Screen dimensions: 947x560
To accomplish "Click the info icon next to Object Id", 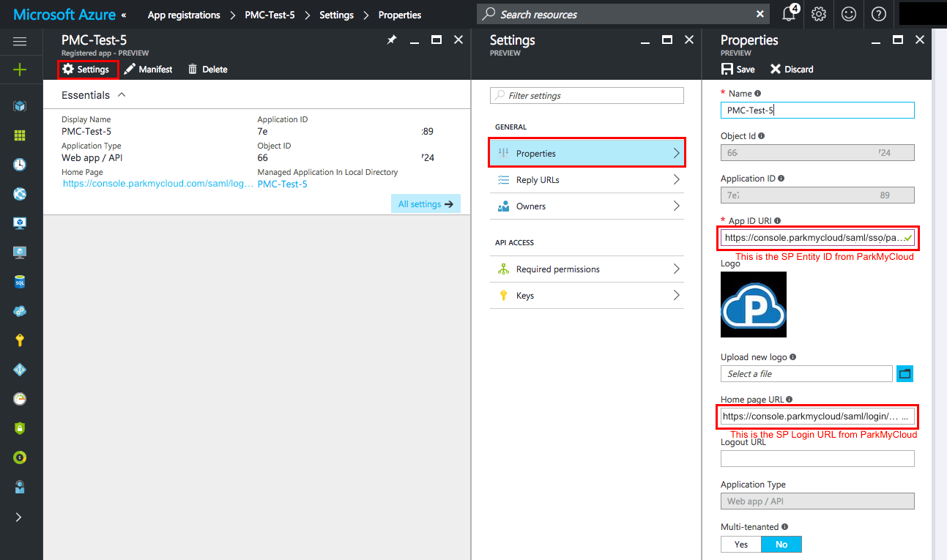I will 762,136.
